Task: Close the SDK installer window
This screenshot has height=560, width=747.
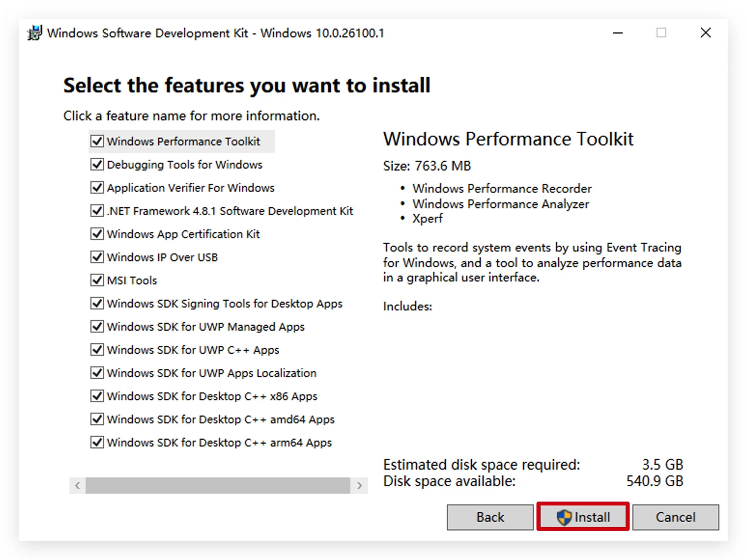Action: click(x=705, y=33)
